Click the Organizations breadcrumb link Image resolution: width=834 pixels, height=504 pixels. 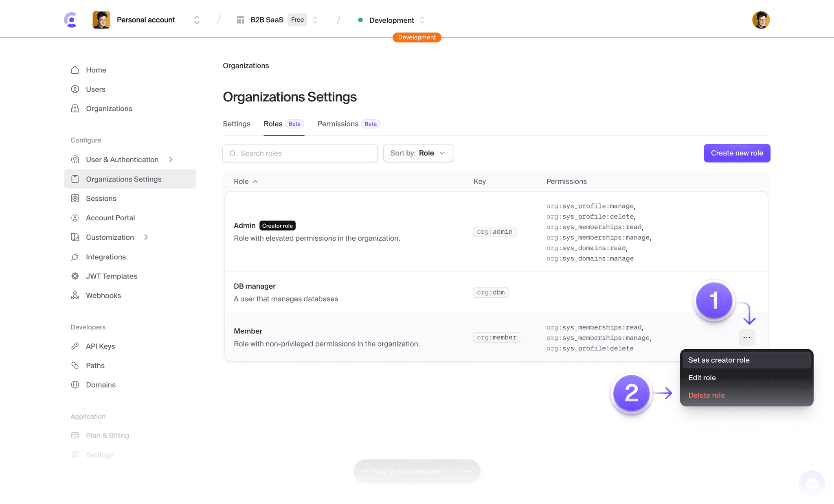point(246,66)
